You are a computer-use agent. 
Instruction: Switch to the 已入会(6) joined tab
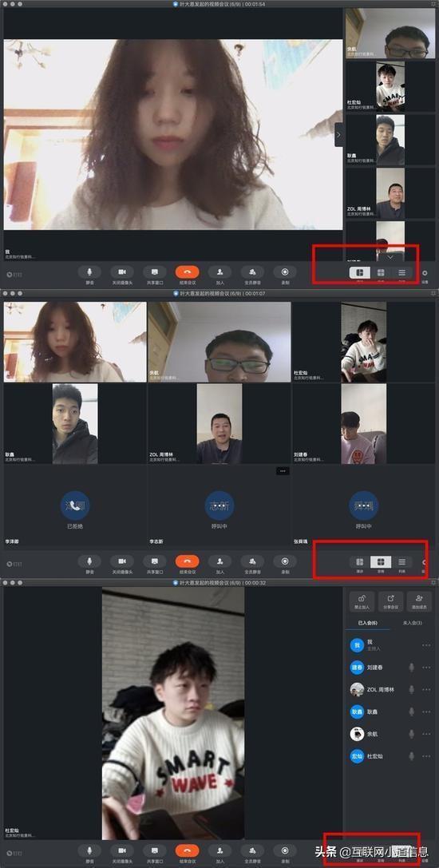click(x=368, y=624)
